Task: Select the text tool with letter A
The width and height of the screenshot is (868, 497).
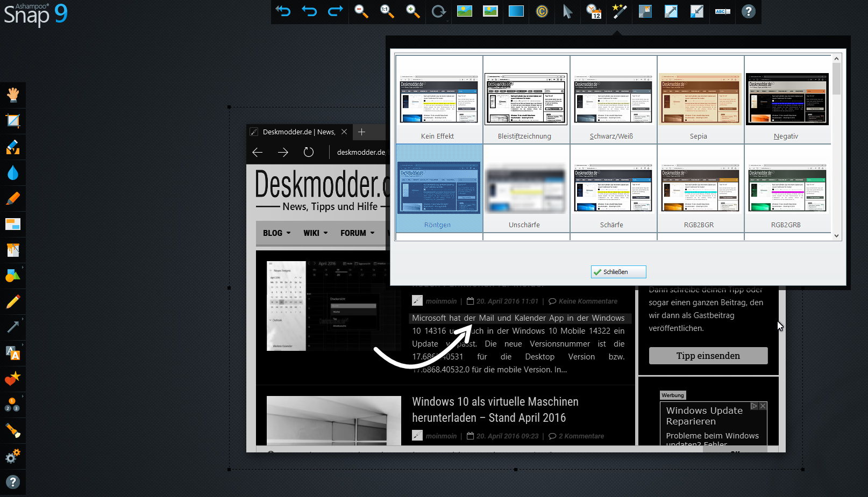Action: pyautogui.click(x=13, y=352)
